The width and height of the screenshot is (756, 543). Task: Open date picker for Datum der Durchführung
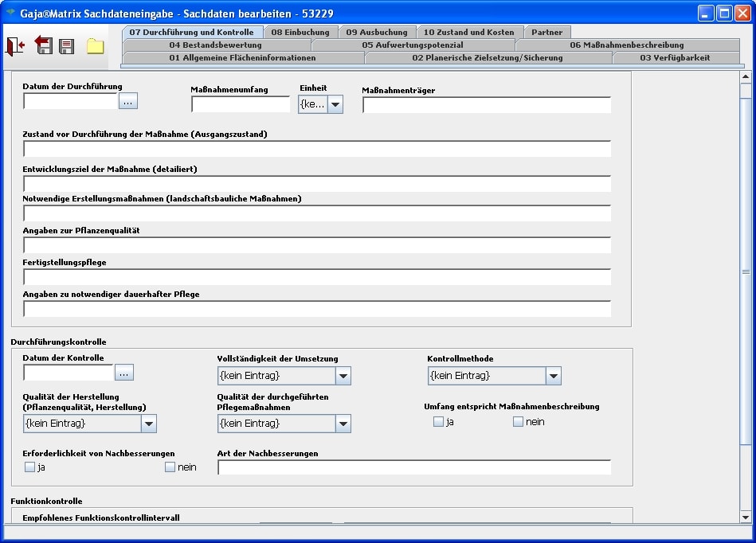pyautogui.click(x=128, y=101)
